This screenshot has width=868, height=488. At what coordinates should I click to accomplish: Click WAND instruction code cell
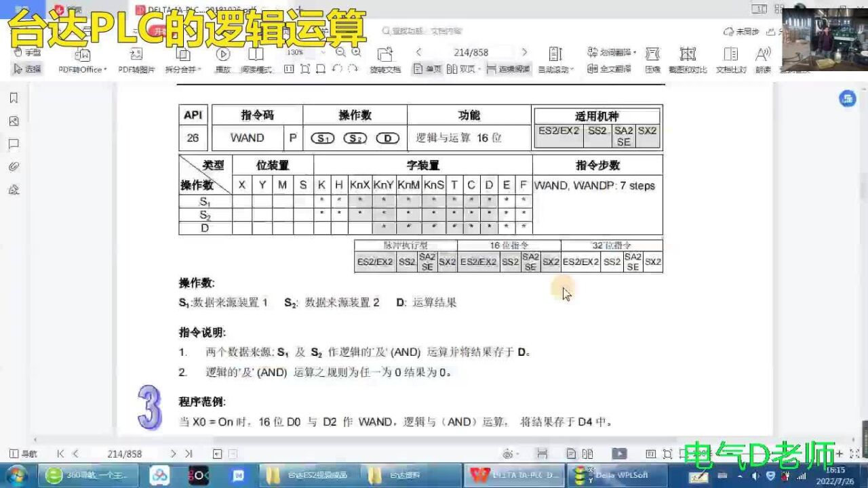click(x=248, y=138)
